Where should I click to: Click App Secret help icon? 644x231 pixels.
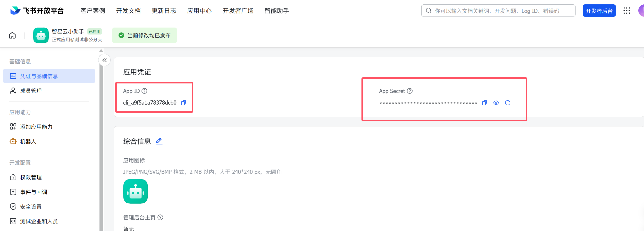tap(410, 91)
